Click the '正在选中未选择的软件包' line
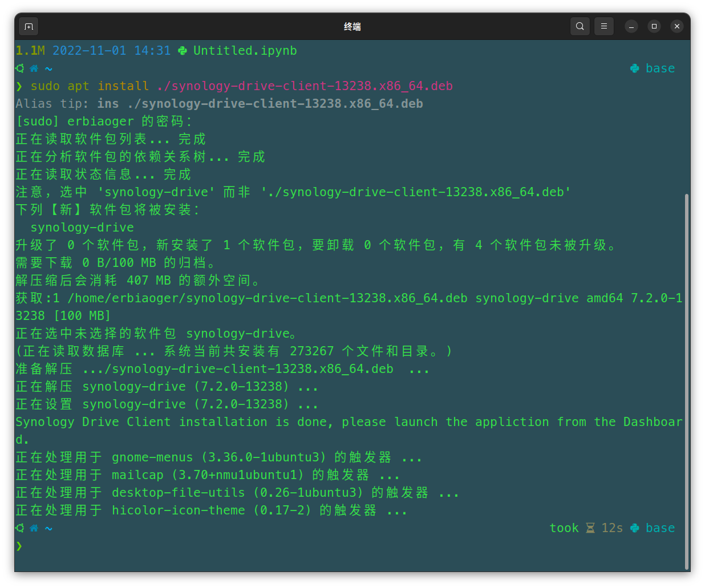This screenshot has width=705, height=588. point(156,334)
